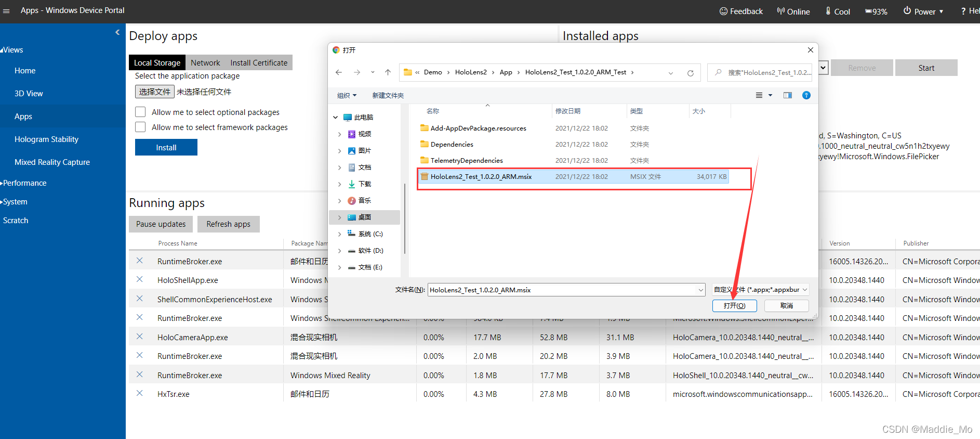This screenshot has width=980, height=439.
Task: Click 选择文件 to choose file
Action: [x=155, y=92]
